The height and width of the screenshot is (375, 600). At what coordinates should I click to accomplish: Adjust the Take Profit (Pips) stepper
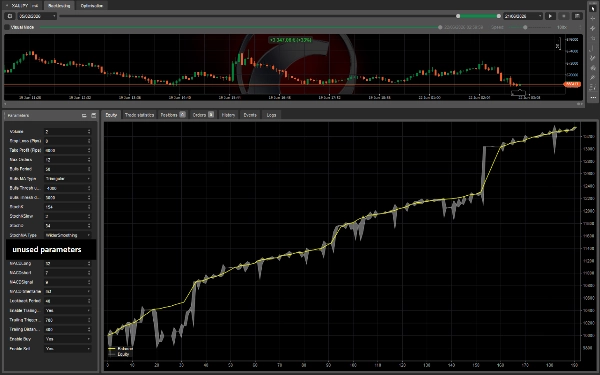click(89, 150)
